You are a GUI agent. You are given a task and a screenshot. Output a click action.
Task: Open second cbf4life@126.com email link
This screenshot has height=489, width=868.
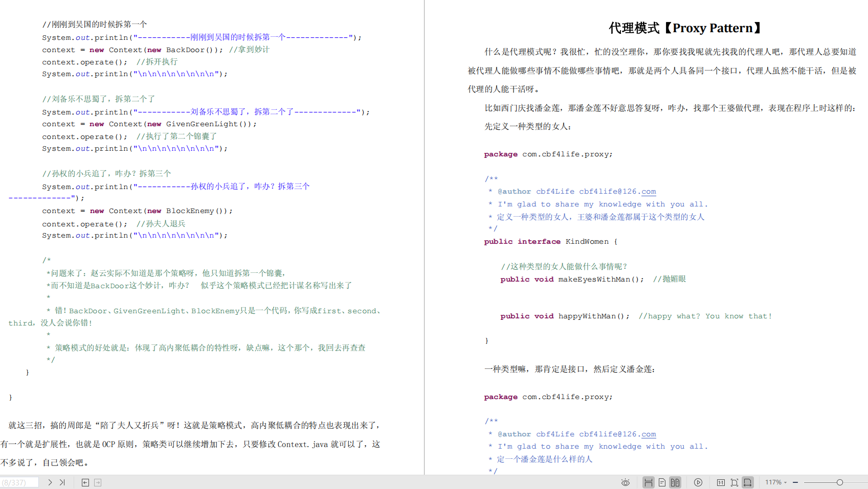[617, 434]
